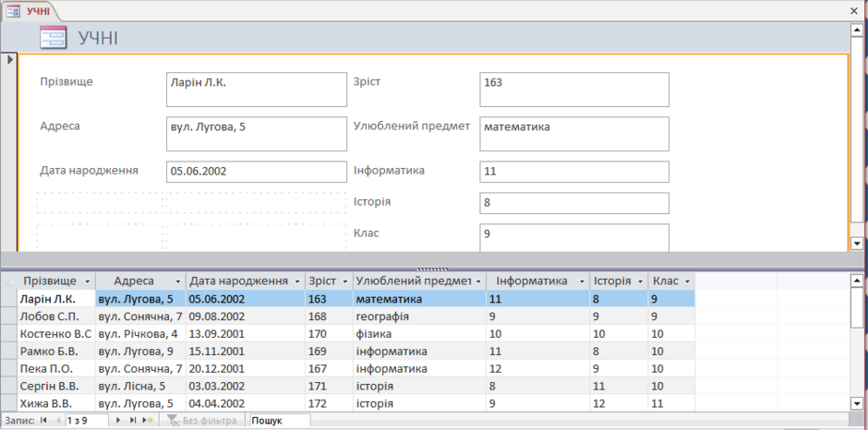
Task: Select the row selector for Сергін В.В.
Action: pyautogui.click(x=9, y=386)
